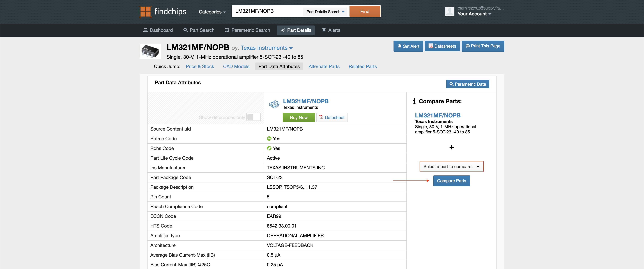Click the green Buy Now button
Image resolution: width=644 pixels, height=269 pixels.
[298, 117]
